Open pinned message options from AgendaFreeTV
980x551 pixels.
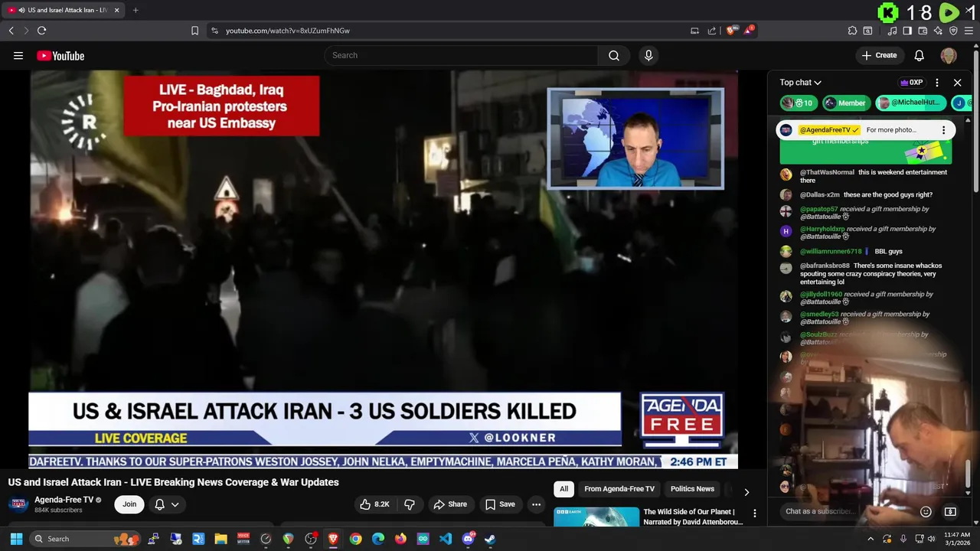point(943,130)
